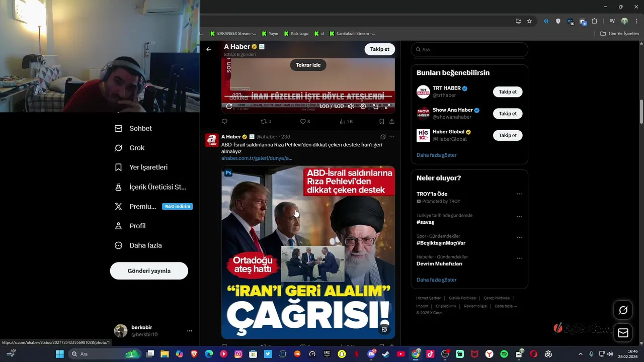Image resolution: width=644 pixels, height=362 pixels.
Task: Open the ahaber.com.tr gallery link
Action: pos(257,158)
